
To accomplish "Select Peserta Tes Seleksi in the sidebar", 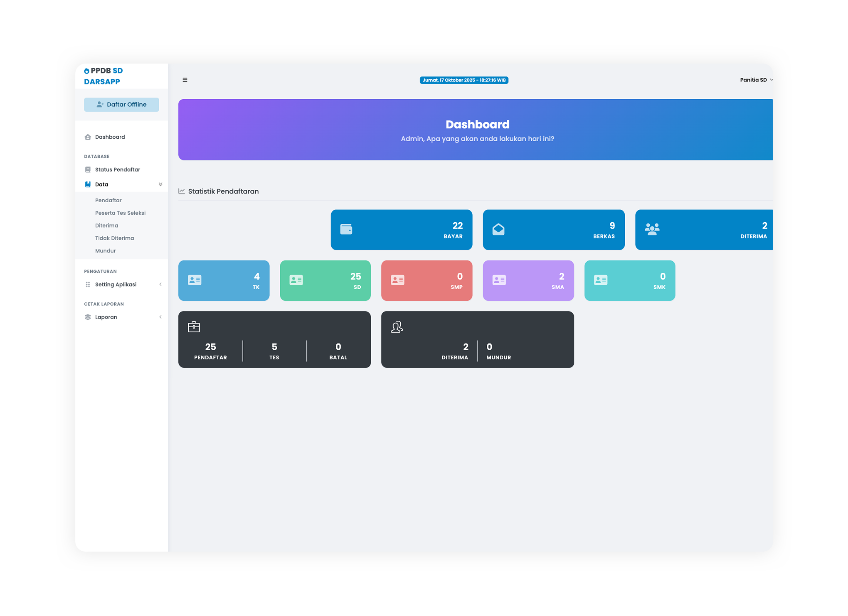I will point(120,213).
